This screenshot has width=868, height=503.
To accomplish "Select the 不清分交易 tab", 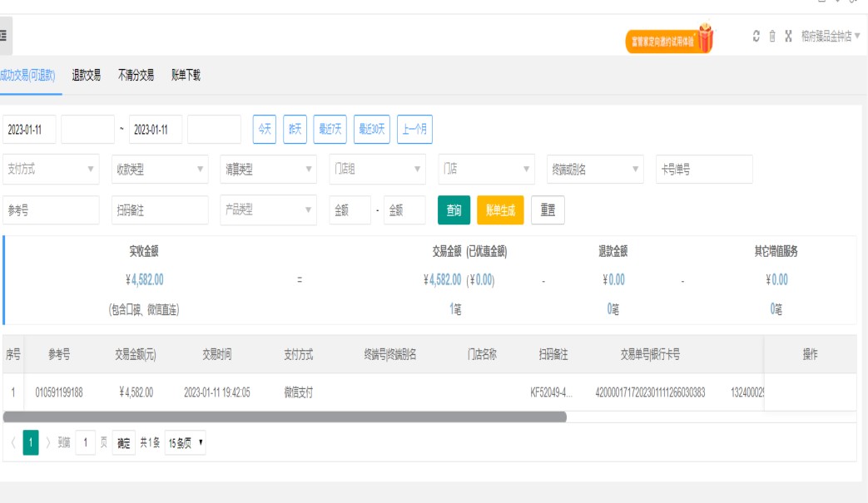I will [136, 76].
